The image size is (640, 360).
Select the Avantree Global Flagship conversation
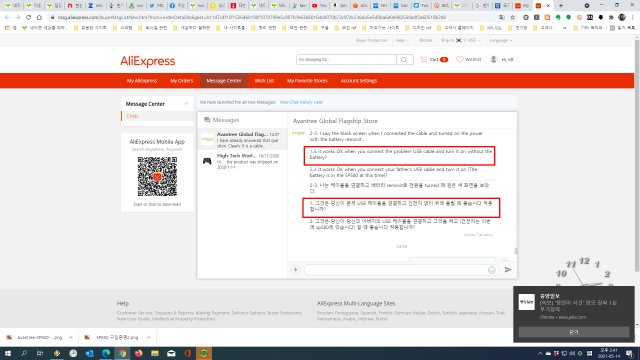click(x=242, y=140)
